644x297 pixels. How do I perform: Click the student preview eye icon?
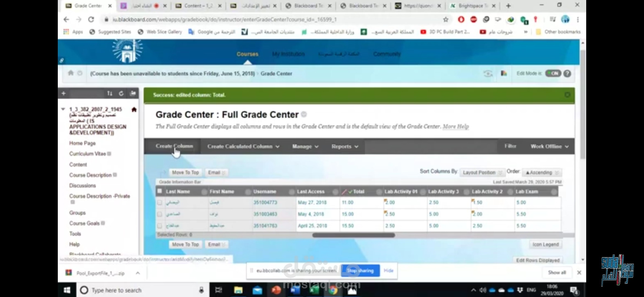pos(488,73)
